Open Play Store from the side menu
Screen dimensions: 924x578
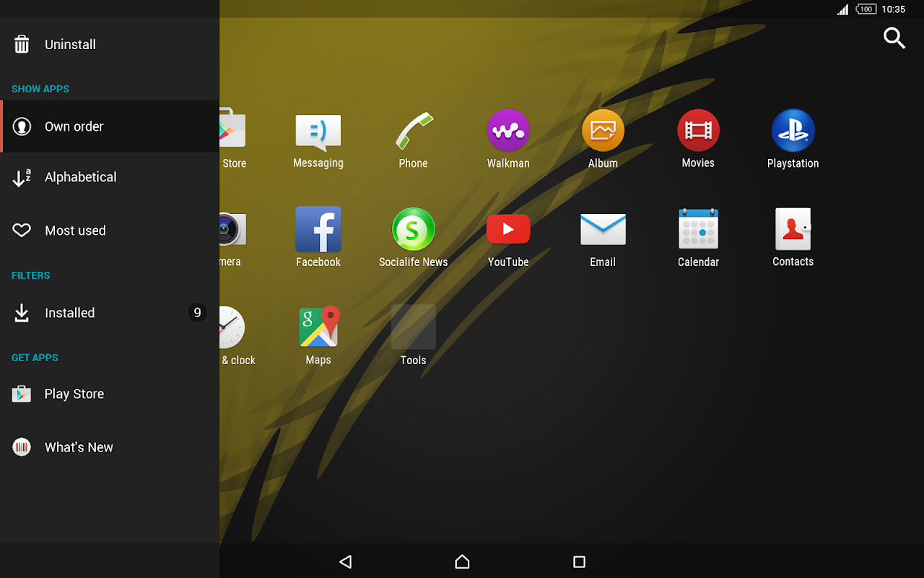[110, 394]
